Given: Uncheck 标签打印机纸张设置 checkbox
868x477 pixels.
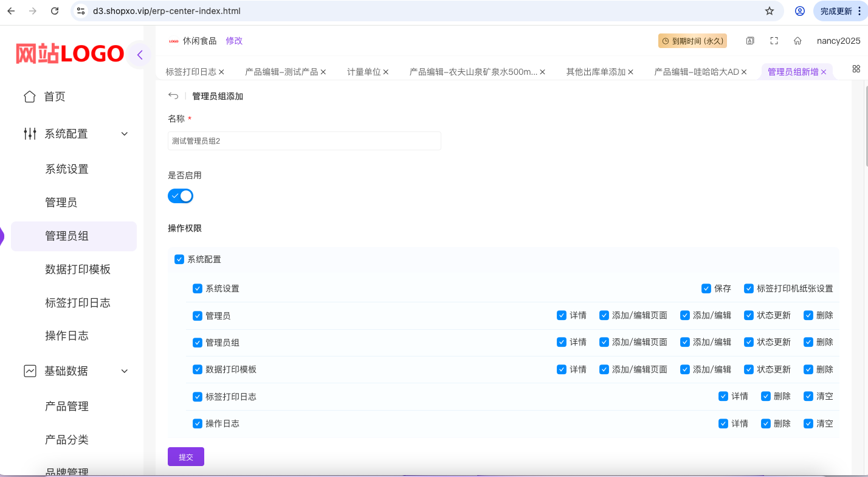Looking at the screenshot, I should point(749,288).
